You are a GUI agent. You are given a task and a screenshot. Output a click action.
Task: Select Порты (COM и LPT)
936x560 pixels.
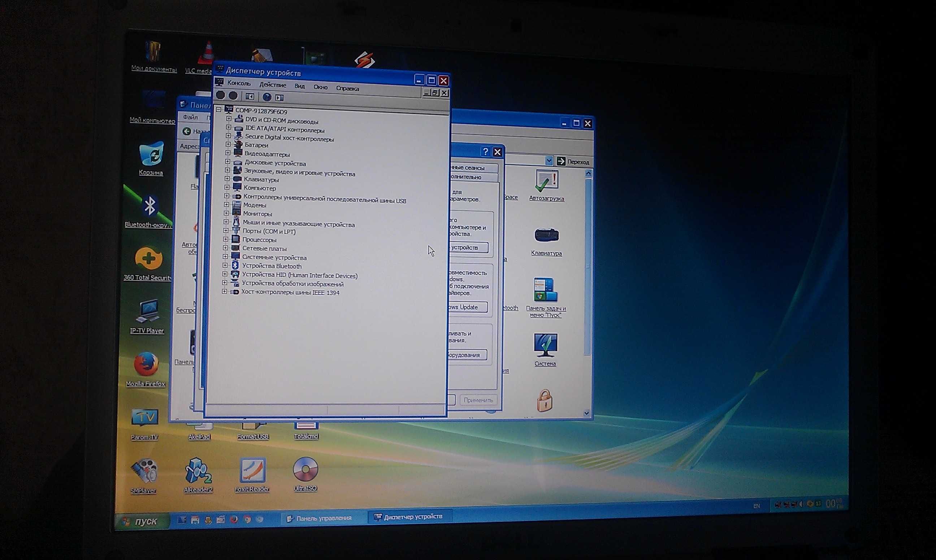[269, 231]
